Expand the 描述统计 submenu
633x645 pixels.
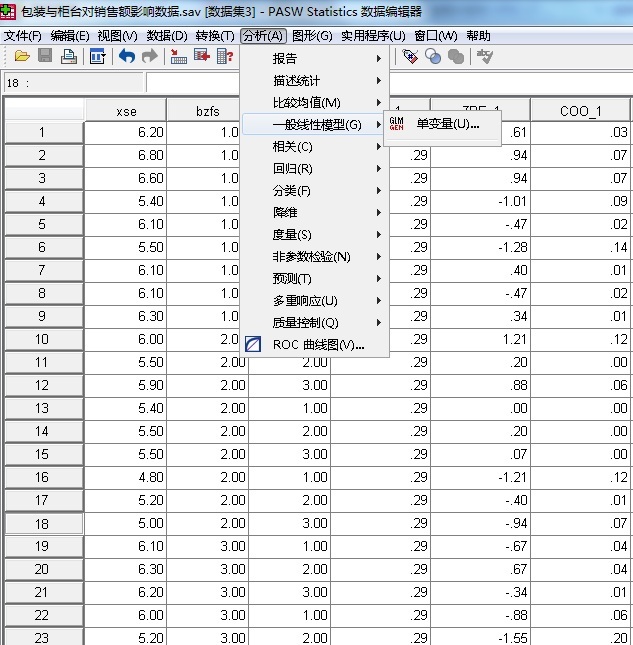[314, 80]
